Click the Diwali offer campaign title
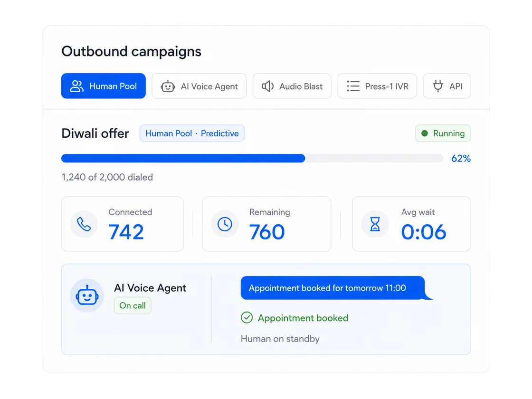The width and height of the screenshot is (532, 399). [95, 133]
